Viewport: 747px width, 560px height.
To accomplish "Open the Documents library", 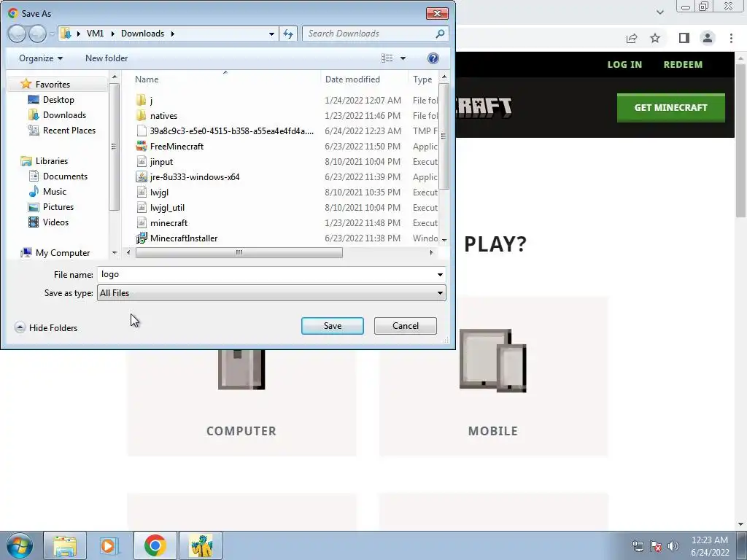I will 65,176.
